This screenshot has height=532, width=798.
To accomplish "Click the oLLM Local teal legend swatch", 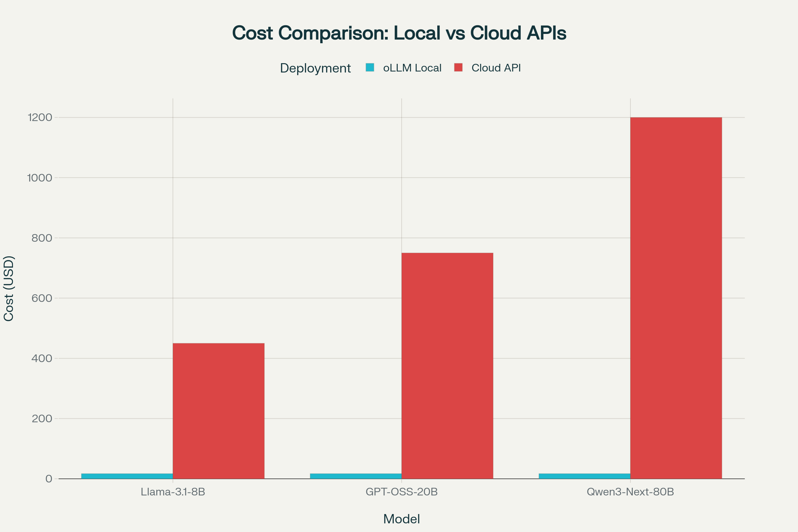I will [370, 67].
